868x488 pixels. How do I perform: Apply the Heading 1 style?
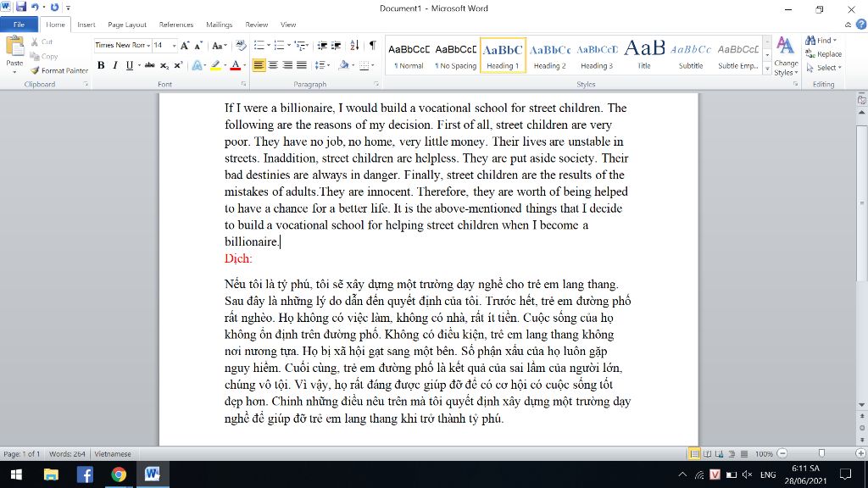click(x=503, y=55)
